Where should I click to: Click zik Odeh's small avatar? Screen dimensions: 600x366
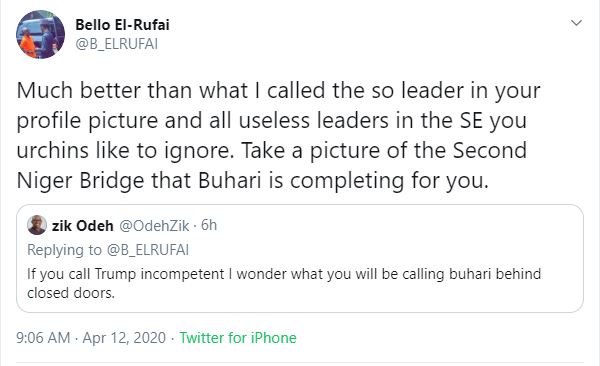click(x=37, y=225)
